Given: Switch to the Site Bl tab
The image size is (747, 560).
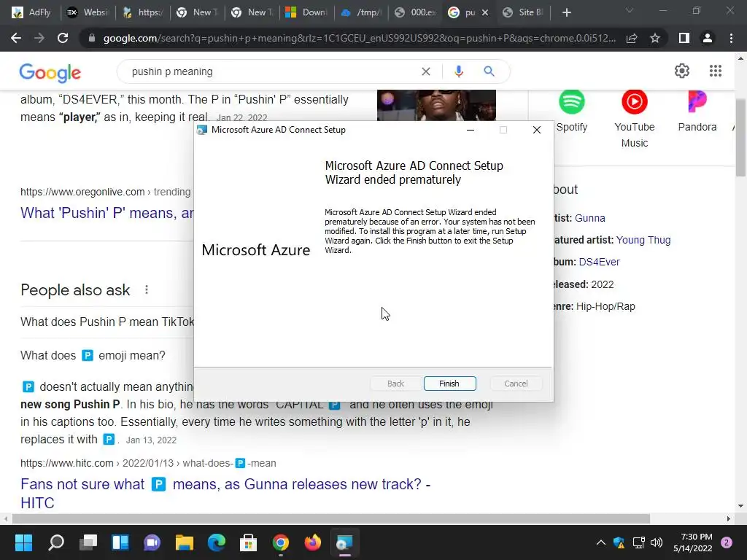Looking at the screenshot, I should [x=523, y=12].
